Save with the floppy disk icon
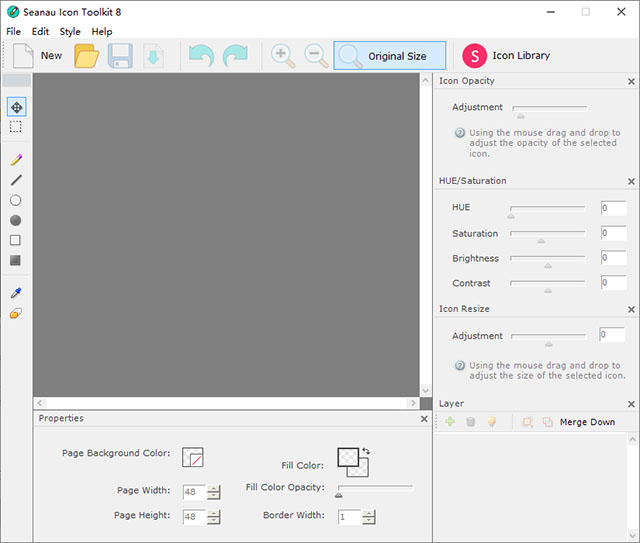 [x=120, y=56]
